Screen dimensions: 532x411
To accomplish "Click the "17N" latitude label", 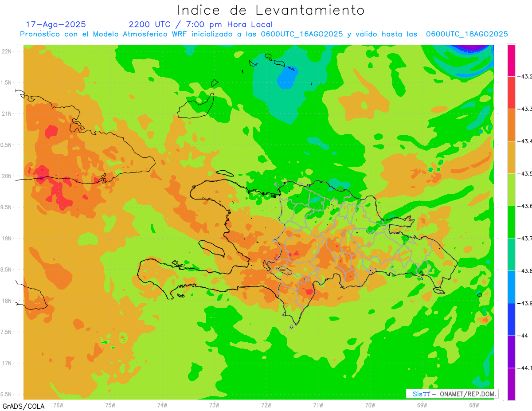I will click(8, 363).
